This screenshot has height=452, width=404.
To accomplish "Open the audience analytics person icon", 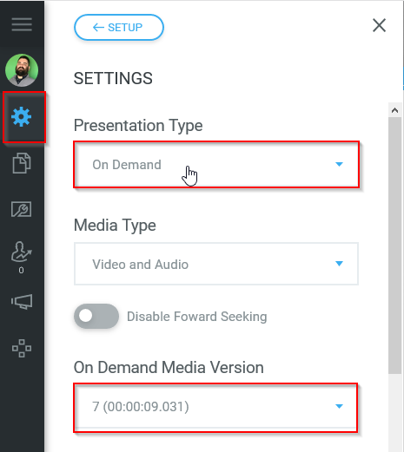I will (21, 252).
